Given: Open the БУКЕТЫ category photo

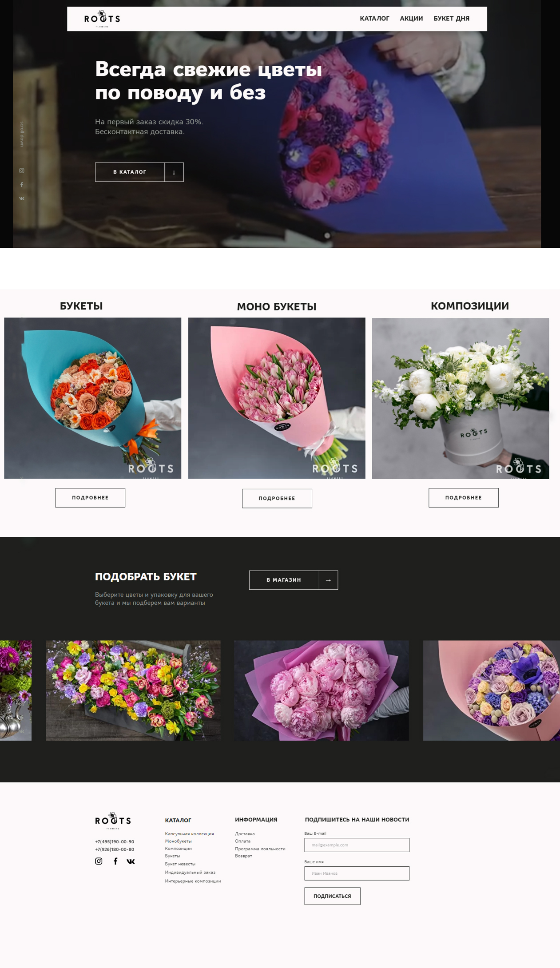Looking at the screenshot, I should pyautogui.click(x=93, y=398).
